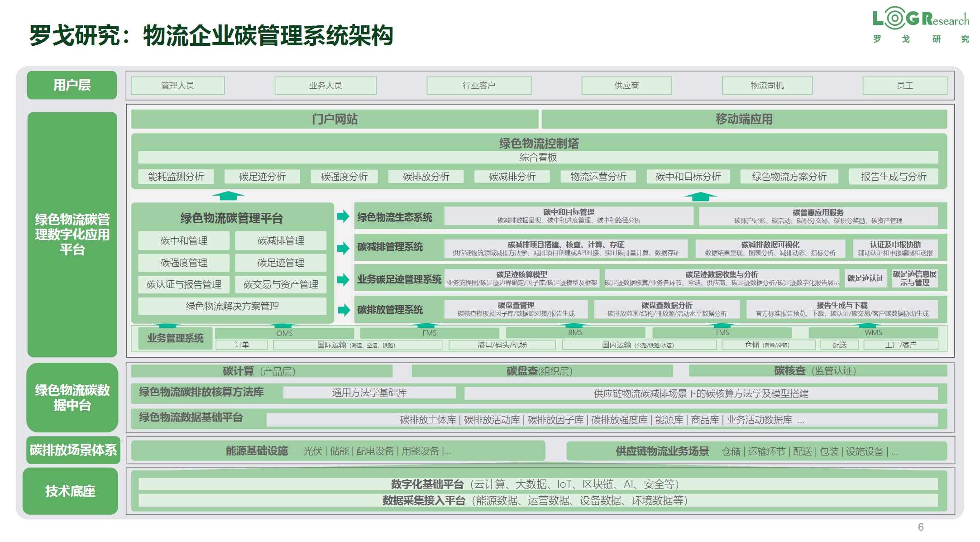Open the 门户网站 block
The height and width of the screenshot is (542, 980).
coord(335,119)
